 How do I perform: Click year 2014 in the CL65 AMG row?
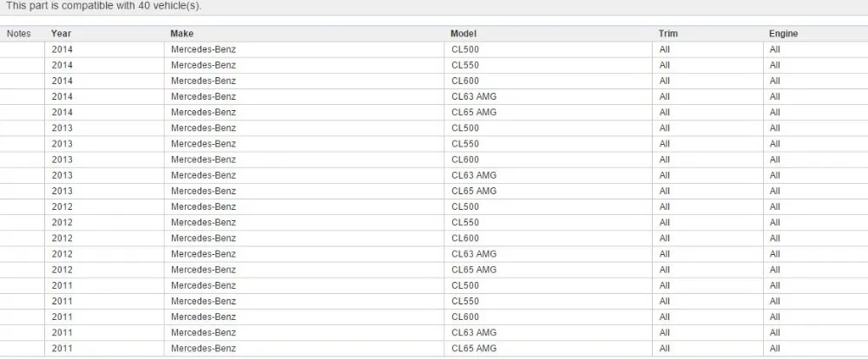62,112
